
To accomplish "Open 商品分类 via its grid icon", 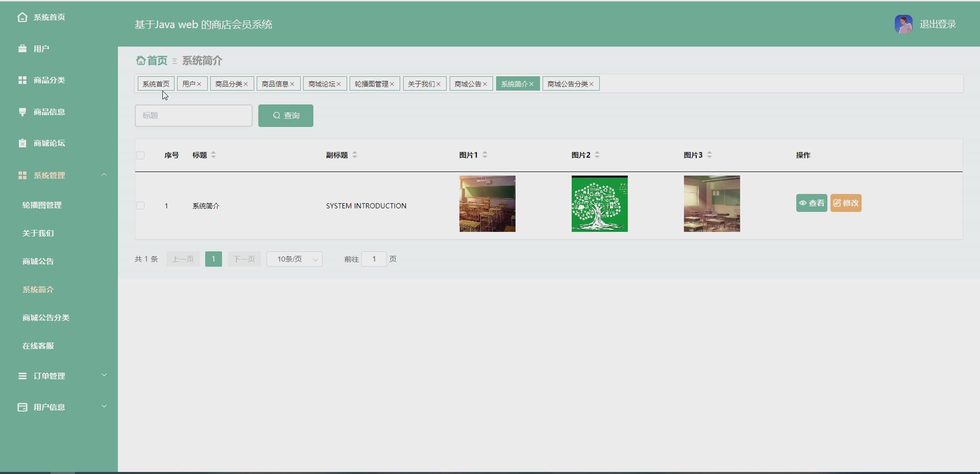I will [22, 80].
